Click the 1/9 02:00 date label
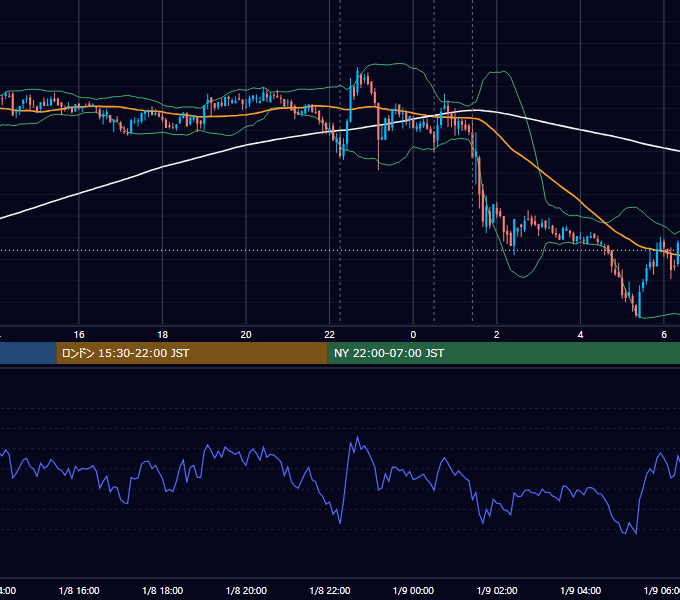Viewport: 680px width, 600px height. click(x=497, y=590)
